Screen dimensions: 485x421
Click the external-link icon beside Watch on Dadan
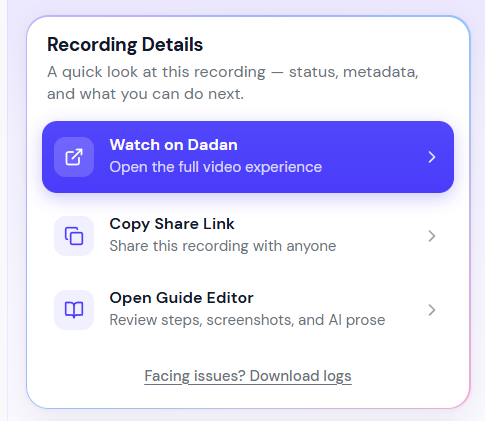(74, 157)
